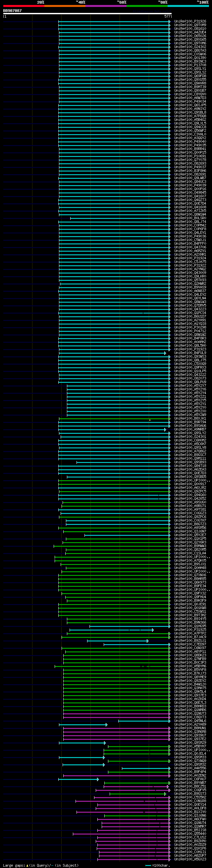Select label UniRef100_Q69FD8
Screen dimensions: 212x868
pyautogui.click(x=190, y=76)
